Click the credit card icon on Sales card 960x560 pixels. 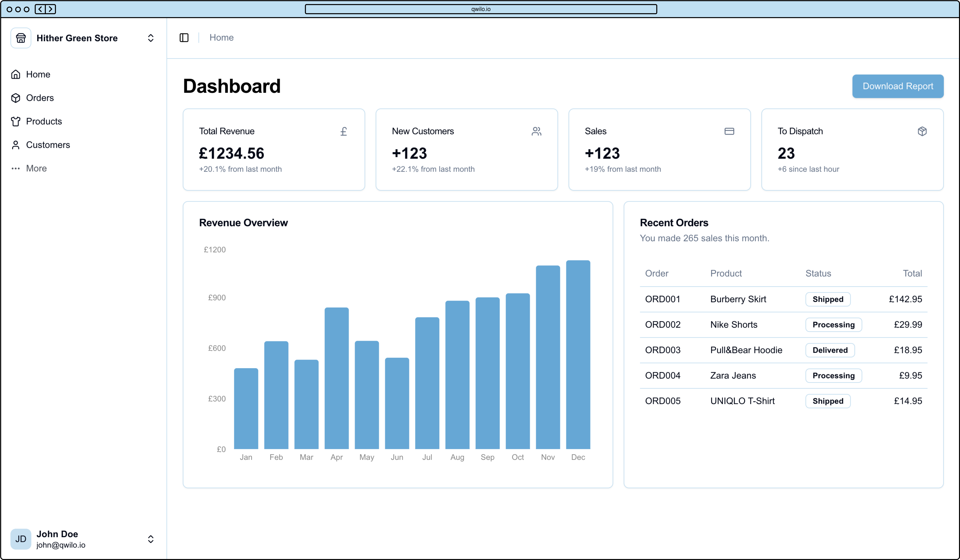coord(729,131)
